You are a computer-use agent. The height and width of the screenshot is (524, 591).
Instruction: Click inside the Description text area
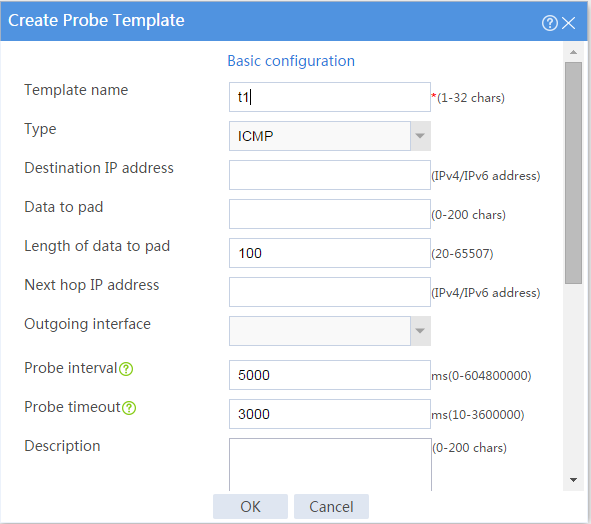(330, 464)
